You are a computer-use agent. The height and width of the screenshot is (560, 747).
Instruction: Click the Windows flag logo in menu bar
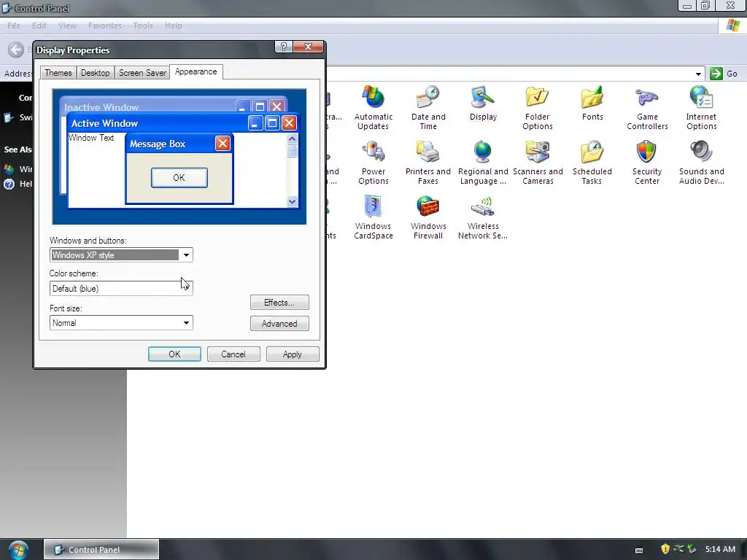732,26
